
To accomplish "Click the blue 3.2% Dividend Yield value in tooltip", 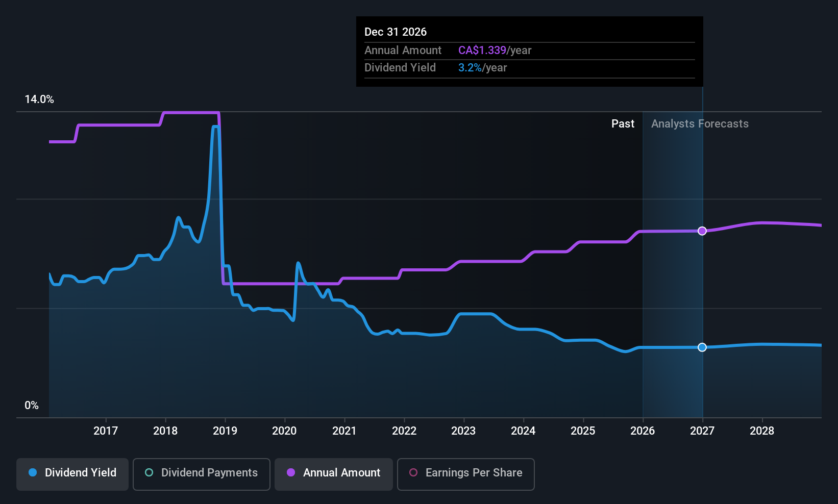I will [470, 67].
